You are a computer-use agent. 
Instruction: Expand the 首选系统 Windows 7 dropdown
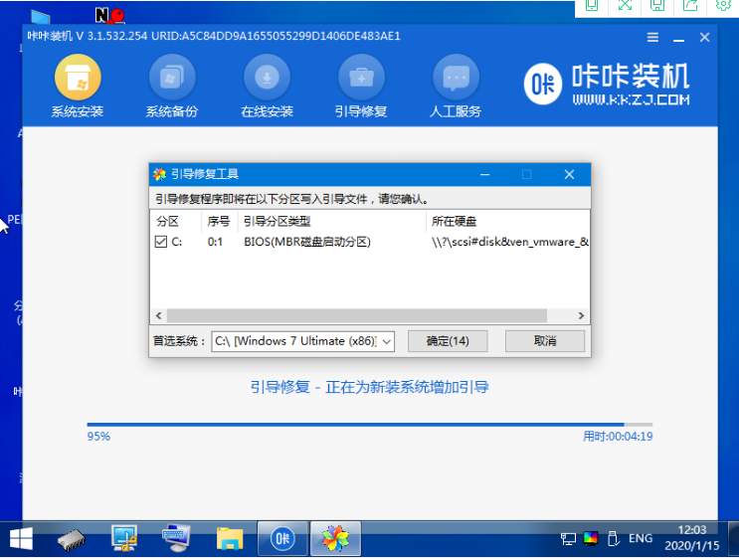[x=387, y=341]
